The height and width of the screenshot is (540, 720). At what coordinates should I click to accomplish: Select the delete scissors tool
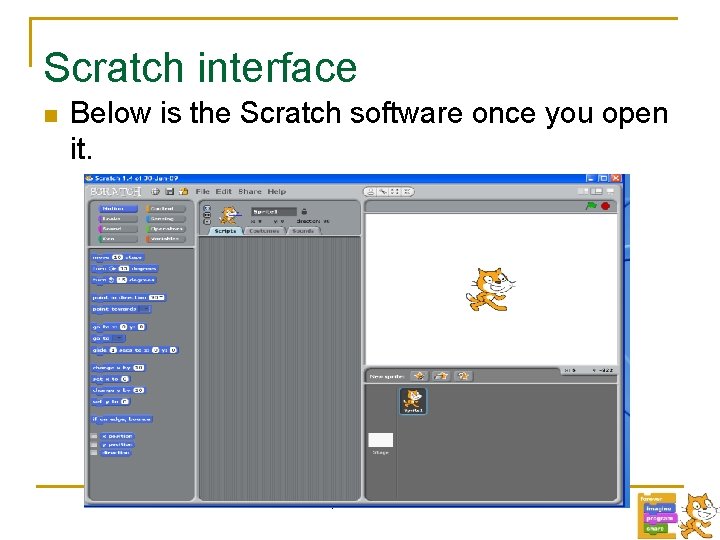(x=382, y=191)
